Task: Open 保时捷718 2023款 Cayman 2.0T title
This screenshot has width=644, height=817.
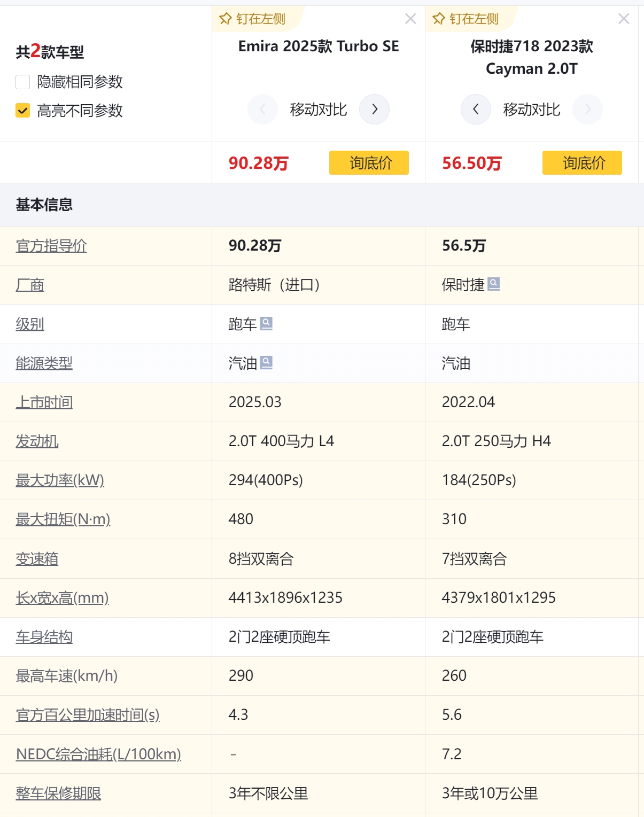Action: 532,57
